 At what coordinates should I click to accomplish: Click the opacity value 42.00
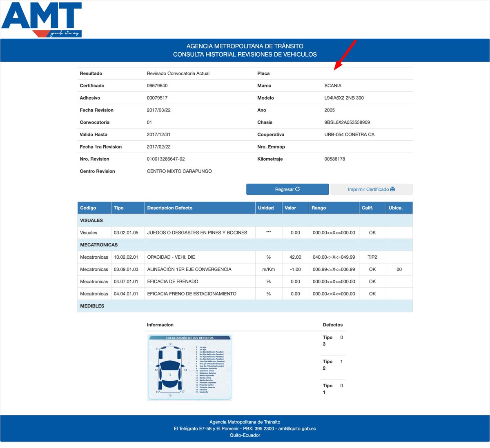[x=295, y=257]
